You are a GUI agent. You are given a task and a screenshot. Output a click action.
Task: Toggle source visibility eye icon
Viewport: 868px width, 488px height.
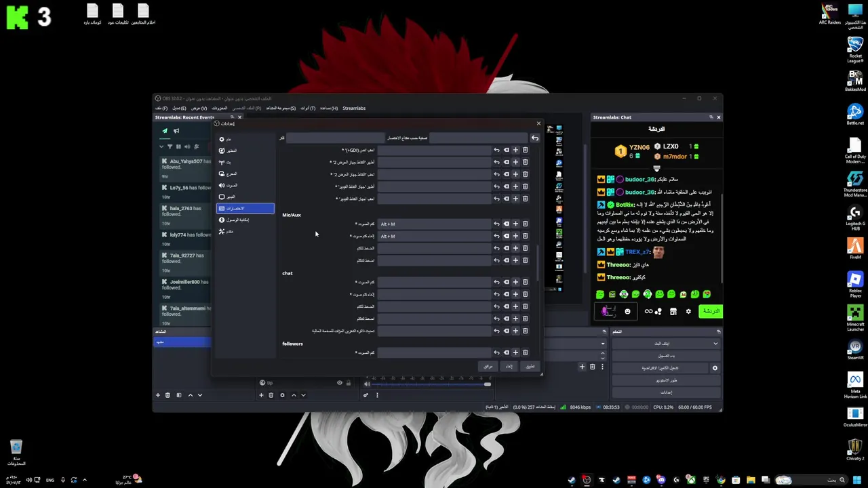pyautogui.click(x=340, y=383)
